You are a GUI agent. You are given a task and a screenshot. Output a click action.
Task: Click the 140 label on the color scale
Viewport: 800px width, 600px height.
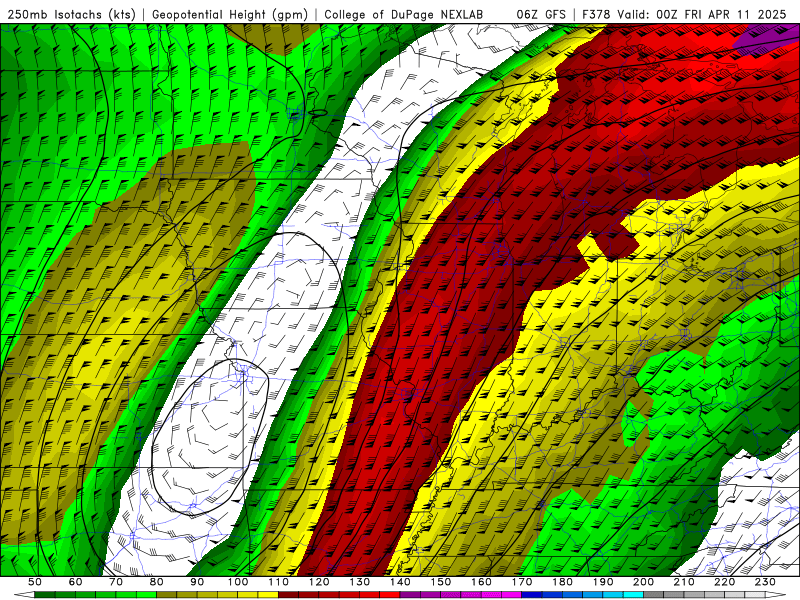click(400, 582)
